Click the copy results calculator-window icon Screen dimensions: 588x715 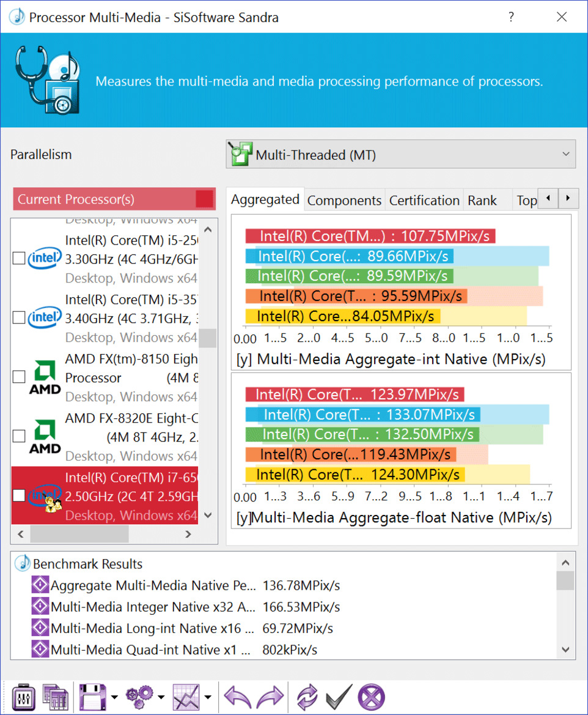click(56, 697)
